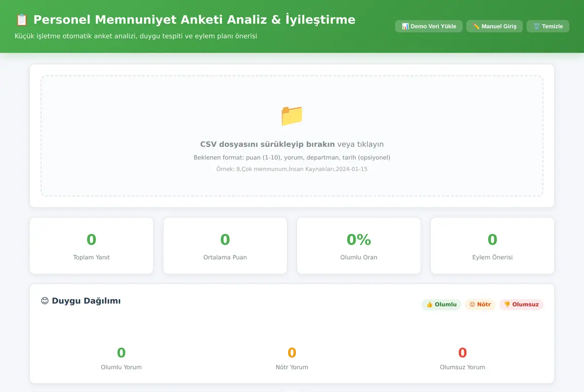Click the subtitle about Küçük işletme analizi
The image size is (584, 392).
click(x=136, y=36)
